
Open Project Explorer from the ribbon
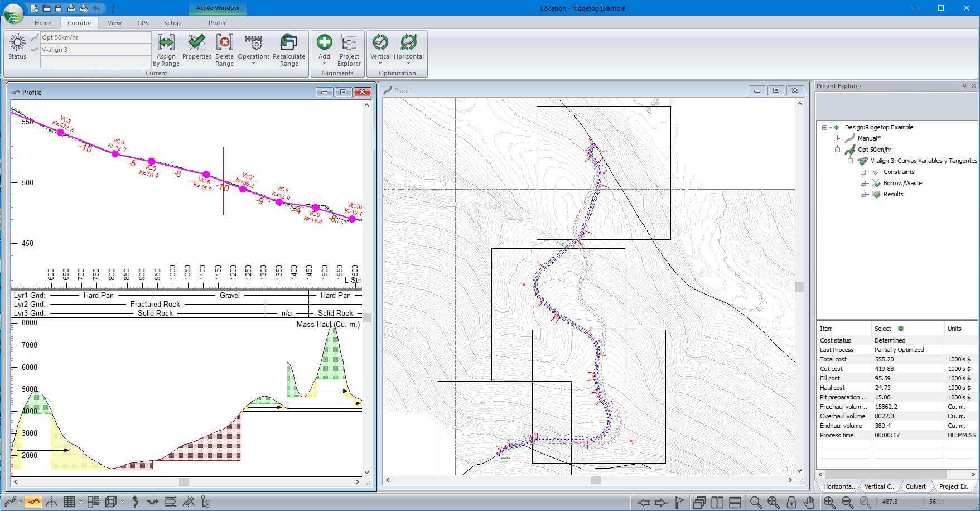point(349,43)
